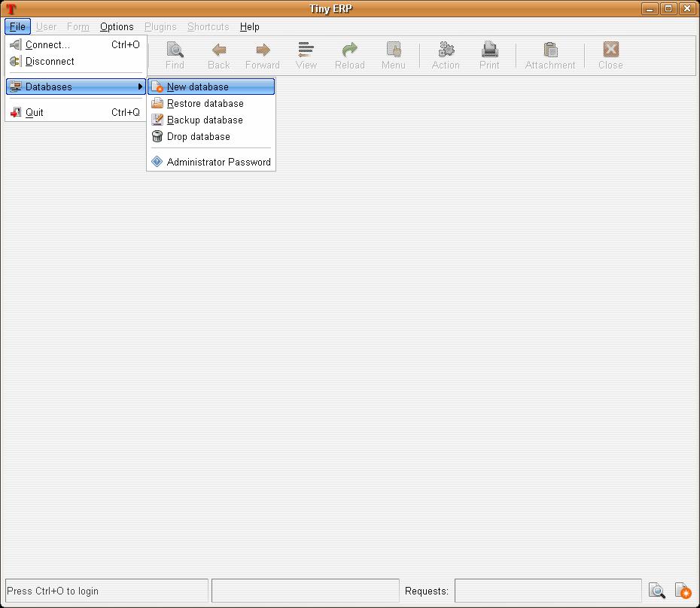
Task: Select Restore database from the submenu
Action: point(212,103)
